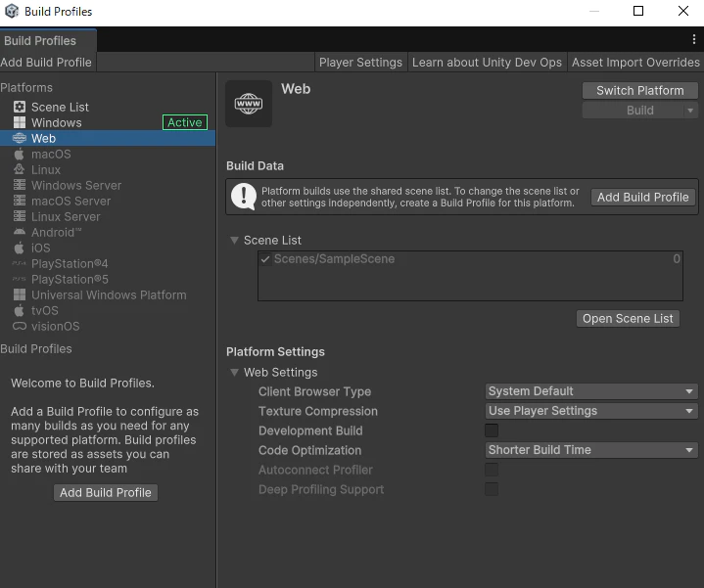This screenshot has height=588, width=704.
Task: Click the exclamation info bubble icon
Action: [x=244, y=197]
